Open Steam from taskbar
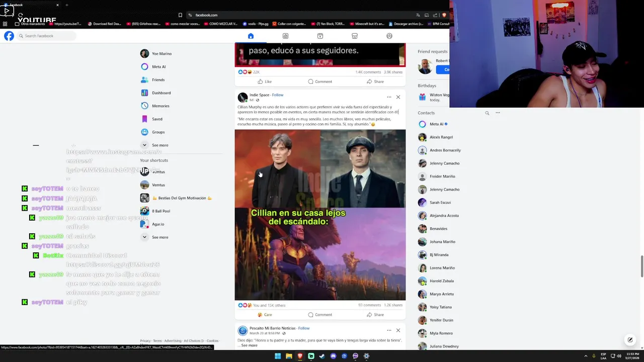The width and height of the screenshot is (644, 362). coord(322,356)
